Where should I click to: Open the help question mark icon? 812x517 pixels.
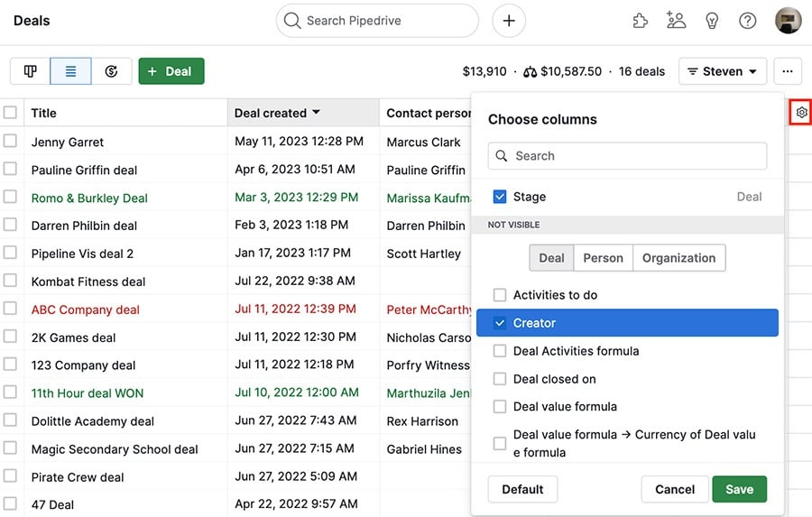[x=747, y=21]
